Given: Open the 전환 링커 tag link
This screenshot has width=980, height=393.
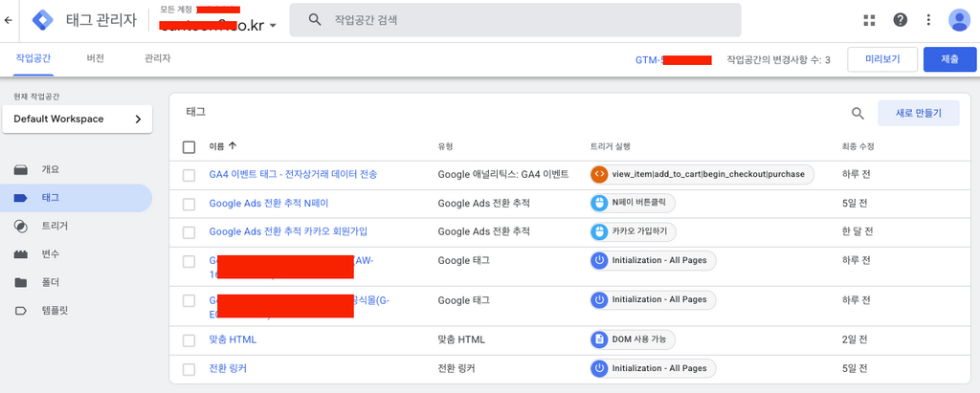Looking at the screenshot, I should [228, 369].
